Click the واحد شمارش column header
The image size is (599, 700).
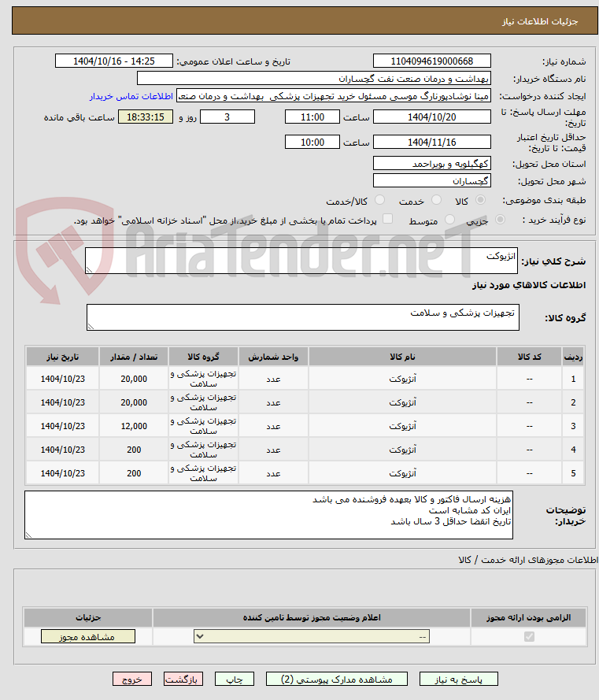(273, 357)
